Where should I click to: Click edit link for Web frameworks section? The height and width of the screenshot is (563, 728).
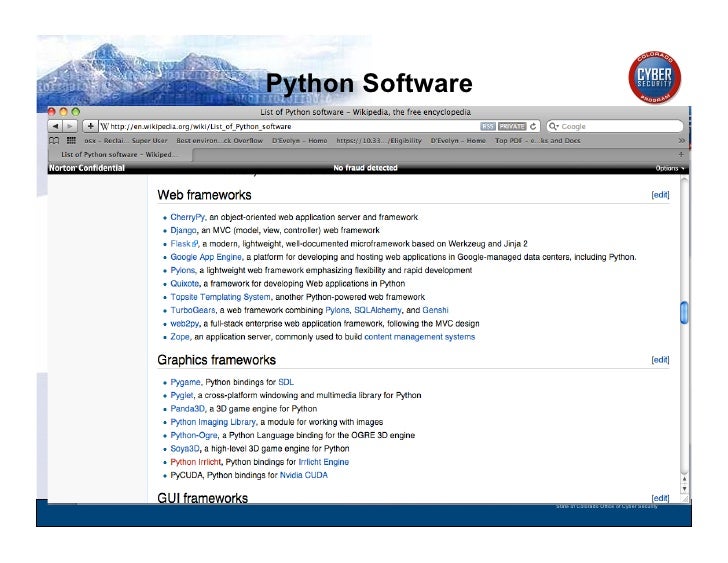click(x=660, y=195)
